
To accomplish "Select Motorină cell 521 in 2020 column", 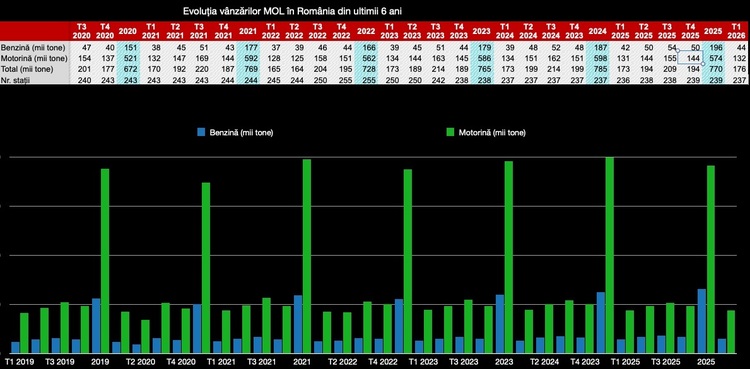I will [130, 58].
